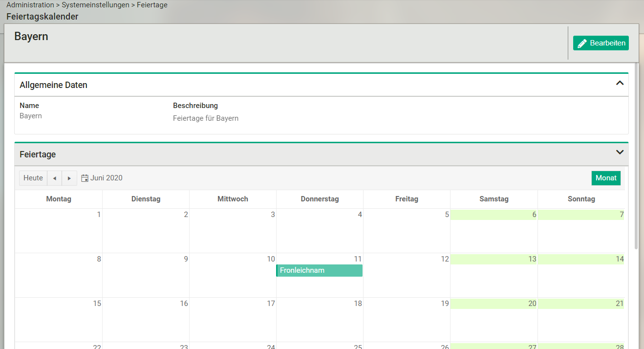Go to today with Heute button
Screen dimensions: 644x349
33,178
